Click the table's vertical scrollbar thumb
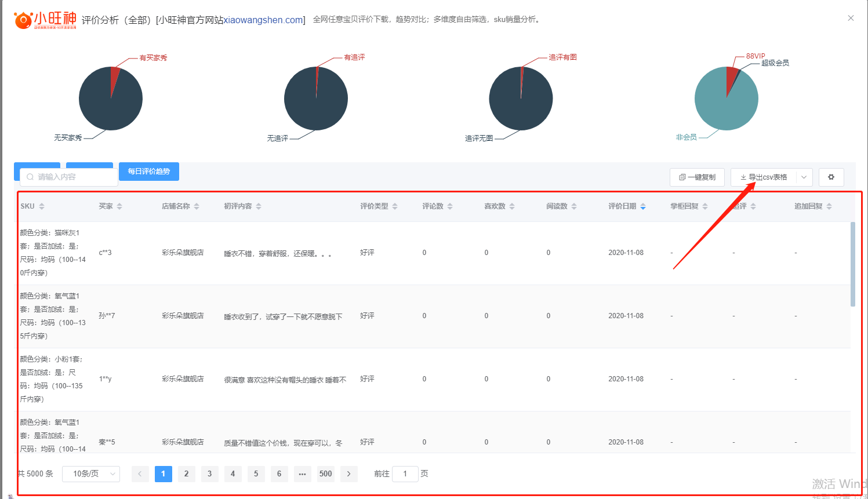 (x=852, y=264)
